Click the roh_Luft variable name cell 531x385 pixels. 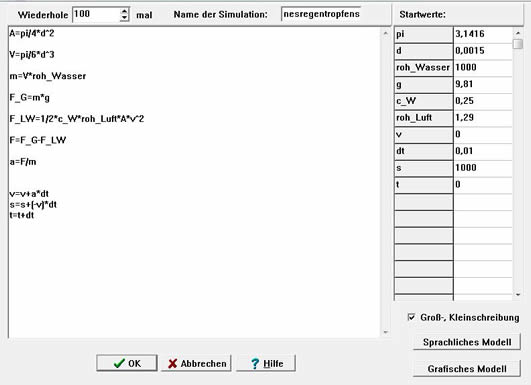point(424,117)
